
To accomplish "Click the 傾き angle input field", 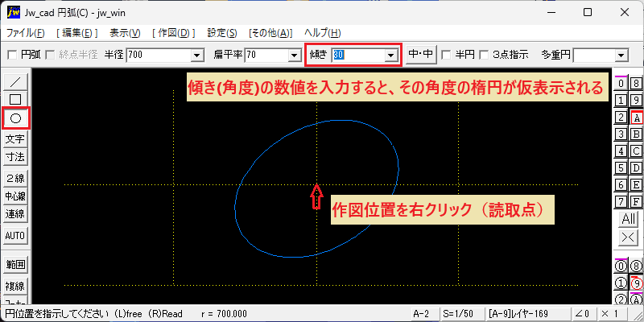I will coord(357,55).
